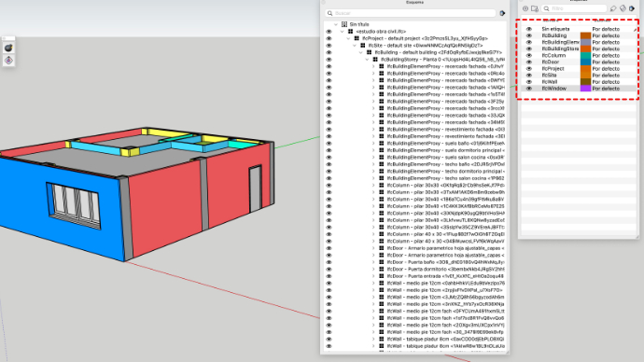This screenshot has width=644, height=362.
Task: Click the component icon of IfcBuildingStorey Planta 0
Action: [375, 59]
